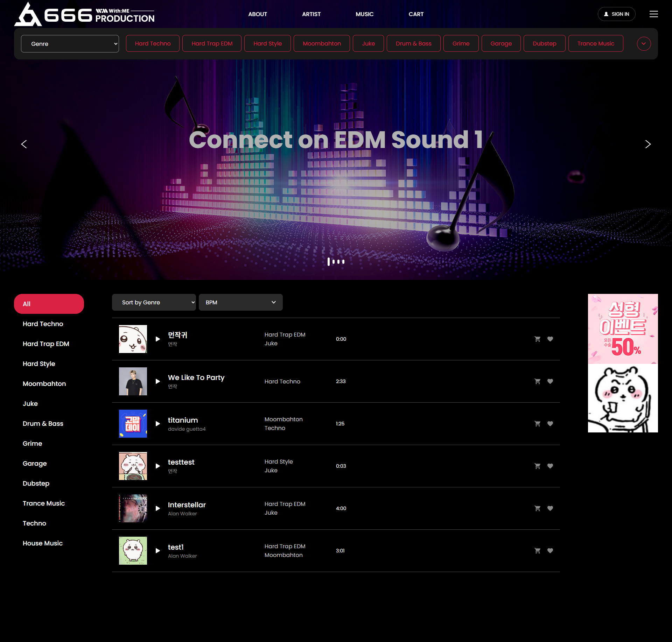Open the hamburger menu

[653, 14]
